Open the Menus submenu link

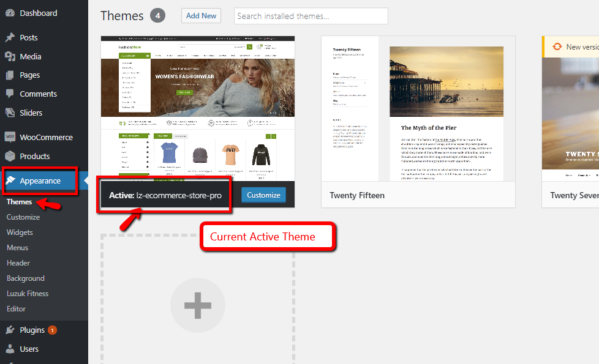click(x=18, y=248)
